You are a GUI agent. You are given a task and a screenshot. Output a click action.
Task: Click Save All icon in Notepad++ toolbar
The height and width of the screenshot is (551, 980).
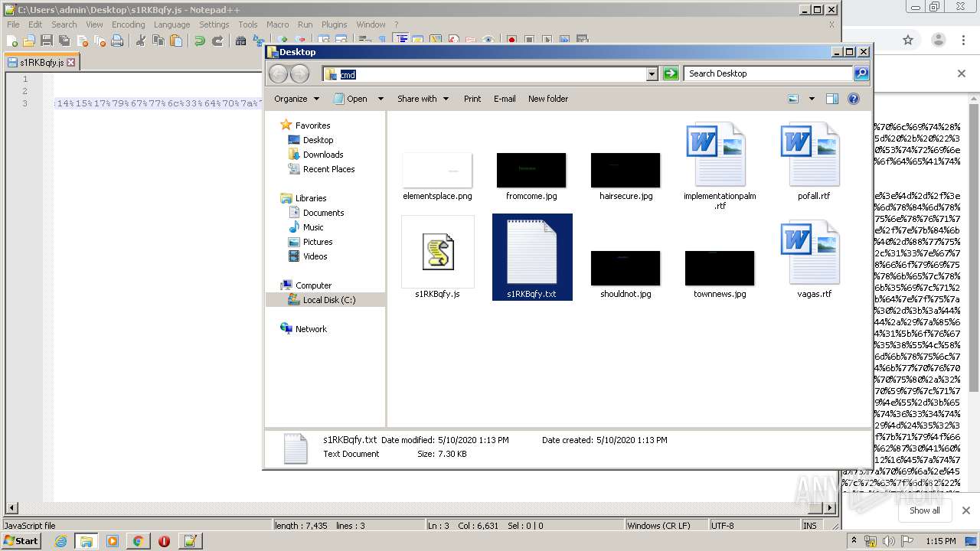(x=64, y=41)
